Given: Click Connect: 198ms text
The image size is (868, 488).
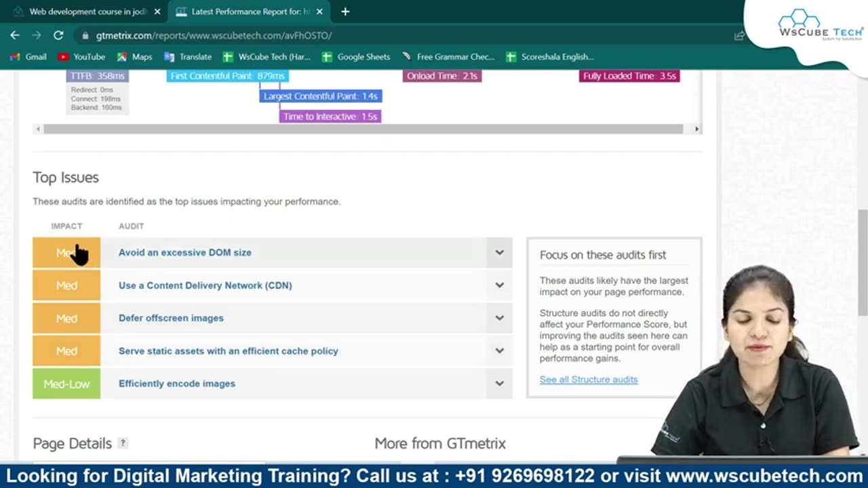Looking at the screenshot, I should tap(96, 98).
